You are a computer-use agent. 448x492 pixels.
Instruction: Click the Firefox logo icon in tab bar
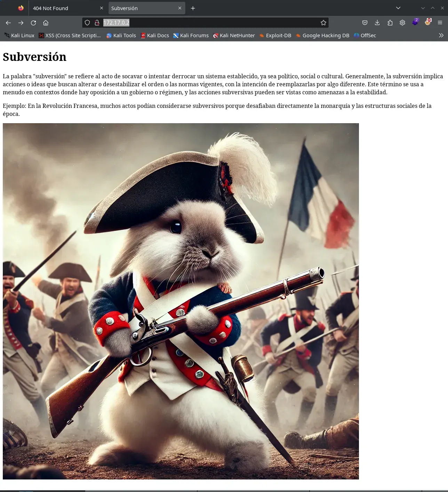point(21,8)
